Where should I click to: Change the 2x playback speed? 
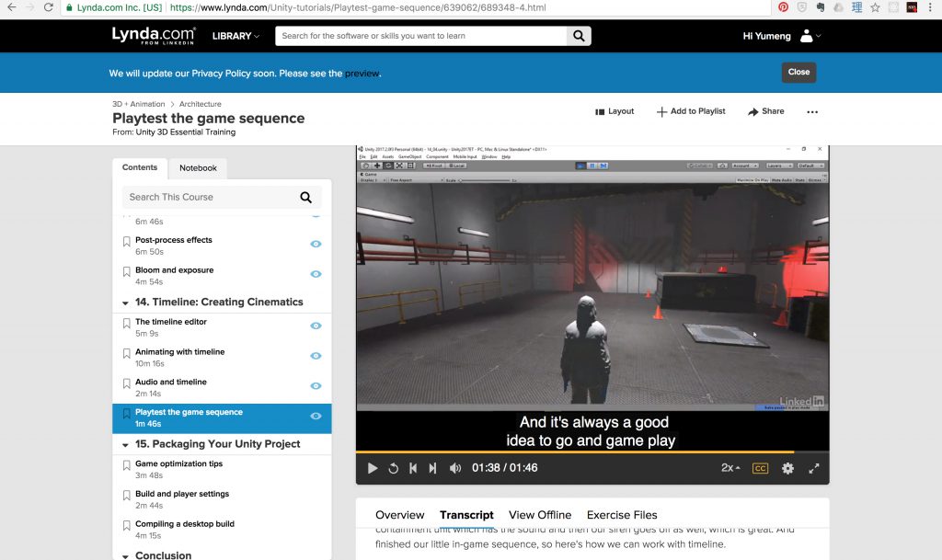click(730, 468)
